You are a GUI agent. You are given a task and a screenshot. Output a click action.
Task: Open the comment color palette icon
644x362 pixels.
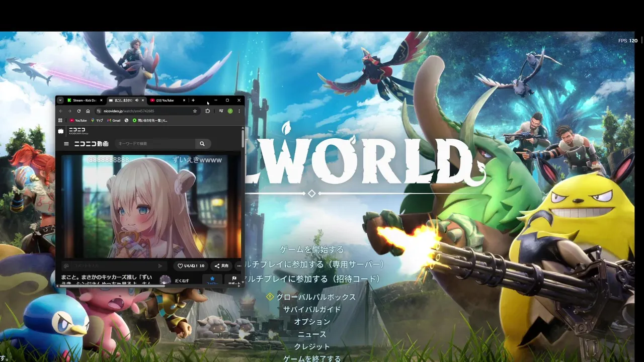tap(66, 266)
